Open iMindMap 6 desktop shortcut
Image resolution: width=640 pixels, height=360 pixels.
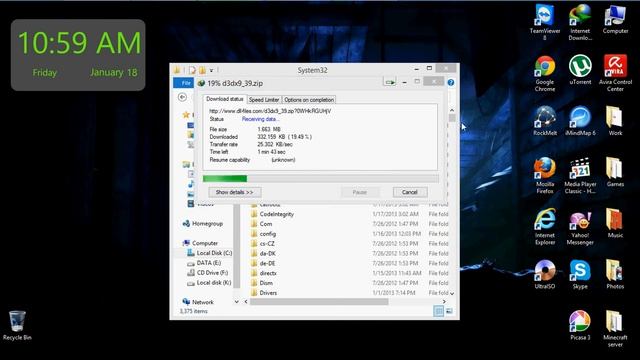[580, 121]
